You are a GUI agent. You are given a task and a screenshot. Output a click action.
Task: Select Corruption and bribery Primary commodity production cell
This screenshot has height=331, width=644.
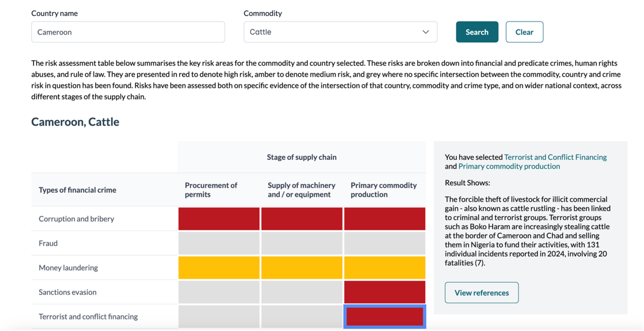click(x=385, y=219)
